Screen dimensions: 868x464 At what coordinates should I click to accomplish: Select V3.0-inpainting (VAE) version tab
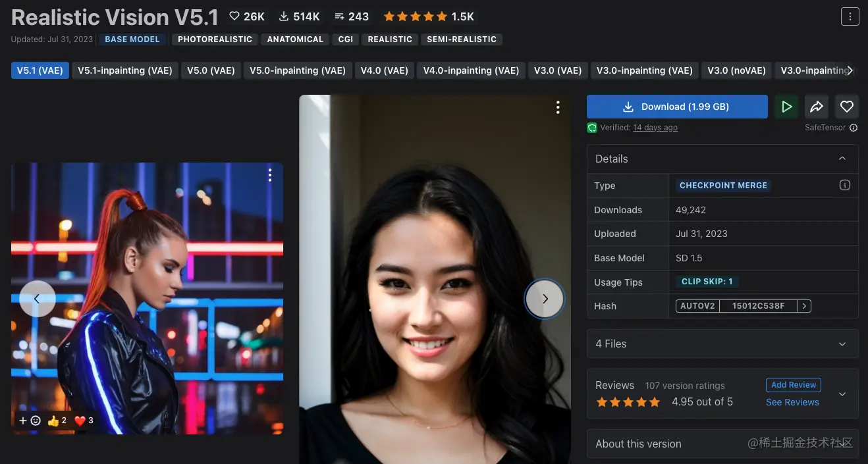pos(645,70)
